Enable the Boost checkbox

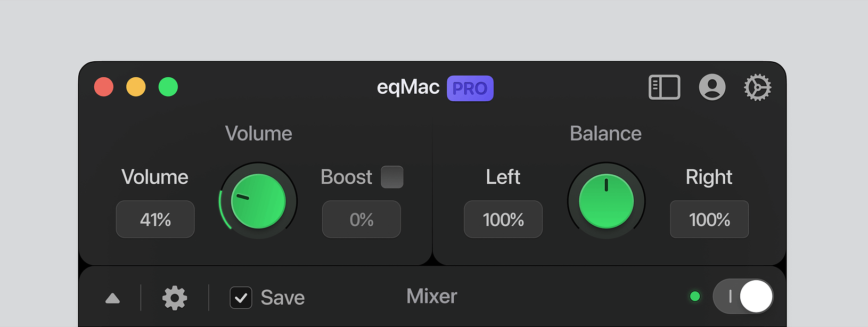click(392, 177)
